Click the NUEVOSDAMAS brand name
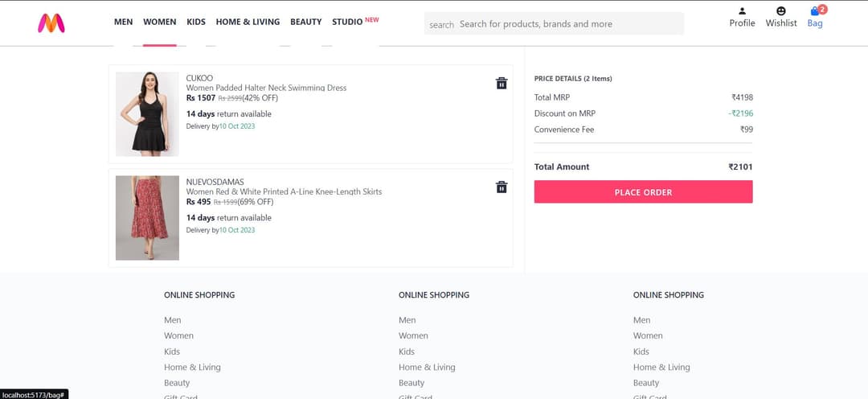 click(x=215, y=182)
